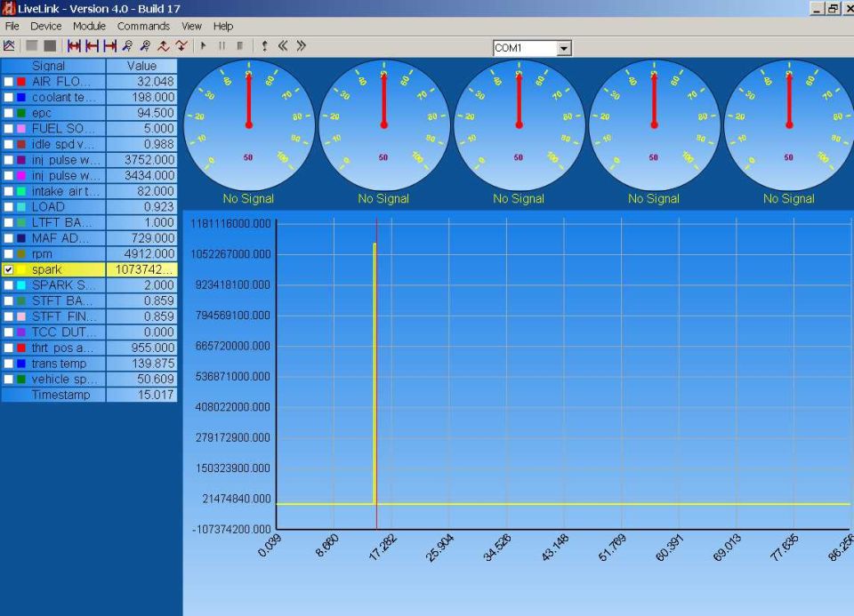Click the marker pin toolbar icon
The width and height of the screenshot is (854, 616).
click(x=265, y=46)
